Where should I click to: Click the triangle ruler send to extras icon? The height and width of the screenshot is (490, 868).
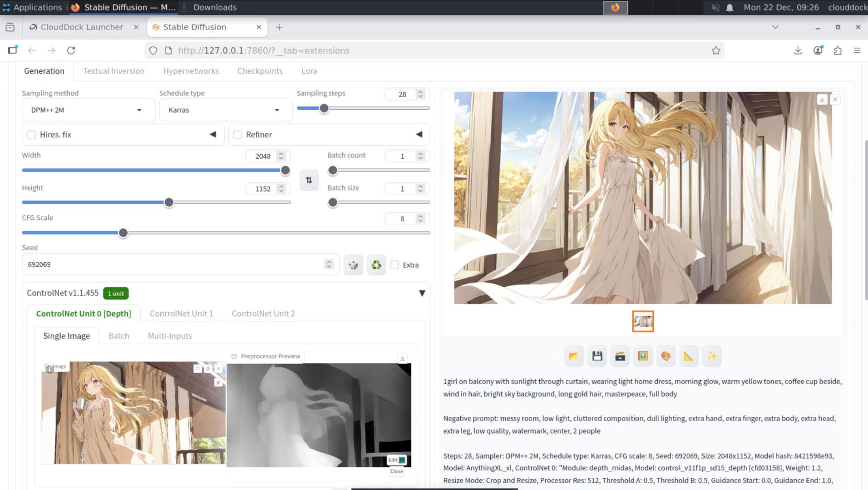[x=688, y=356]
